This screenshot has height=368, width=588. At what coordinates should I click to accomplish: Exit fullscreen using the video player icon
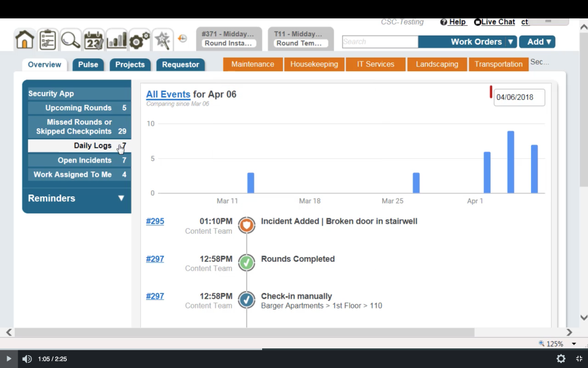point(579,359)
